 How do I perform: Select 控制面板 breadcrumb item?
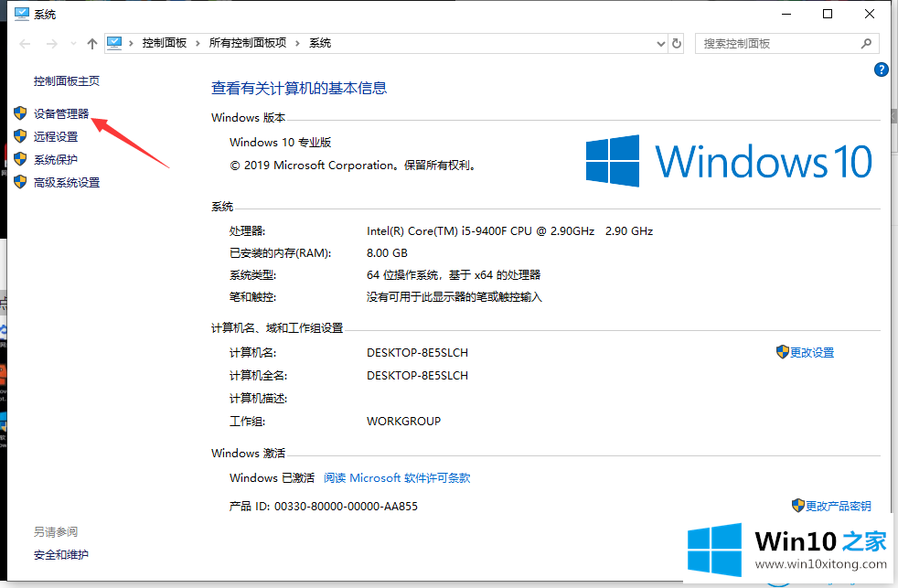pos(165,43)
